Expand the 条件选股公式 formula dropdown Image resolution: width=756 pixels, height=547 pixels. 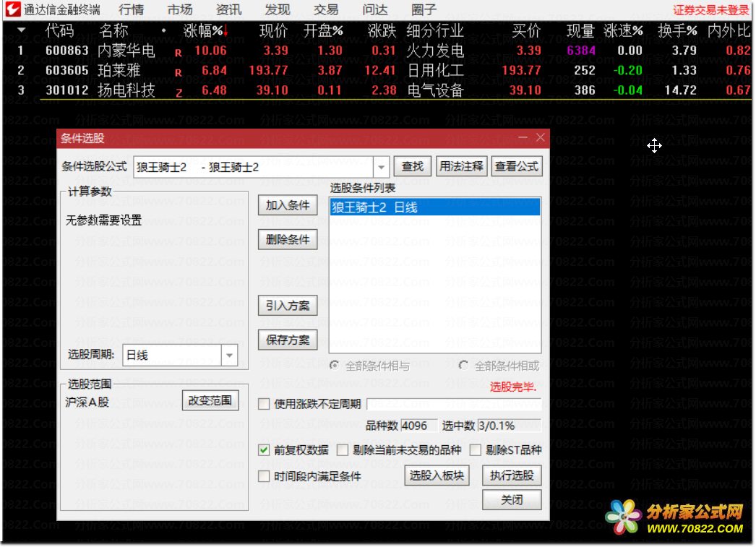coord(381,167)
